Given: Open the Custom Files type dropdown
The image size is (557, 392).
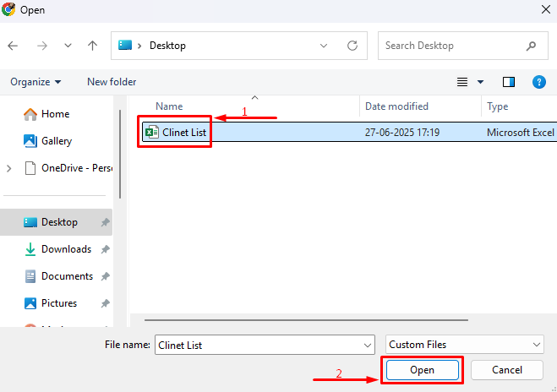Looking at the screenshot, I should pos(464,345).
